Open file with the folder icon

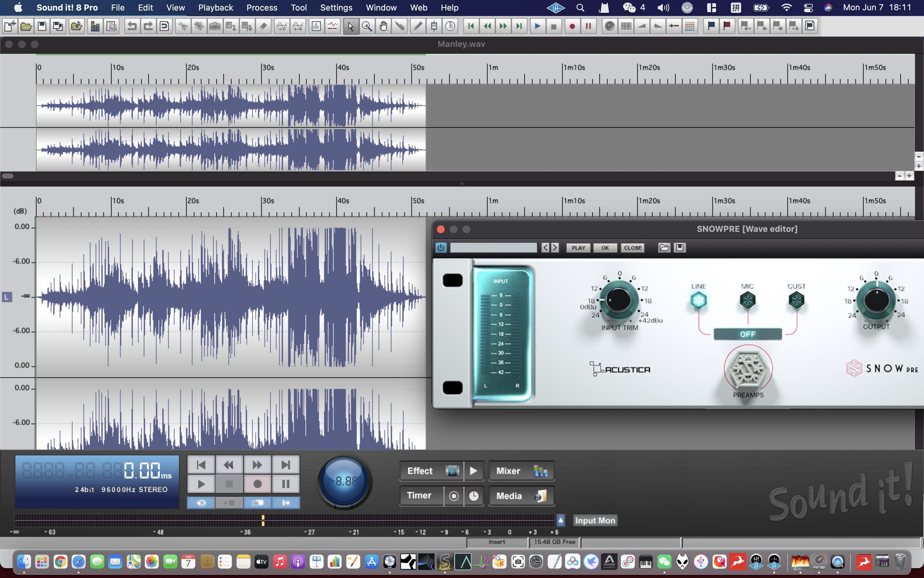coord(26,26)
